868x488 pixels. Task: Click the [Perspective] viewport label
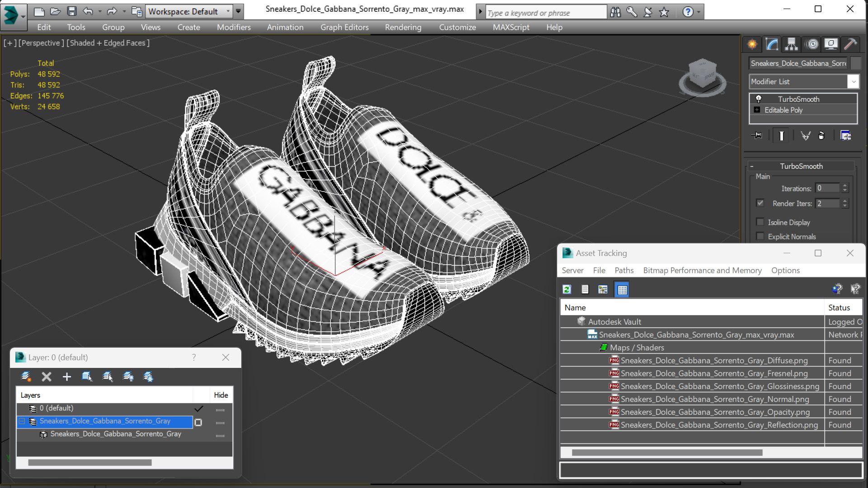click(41, 43)
